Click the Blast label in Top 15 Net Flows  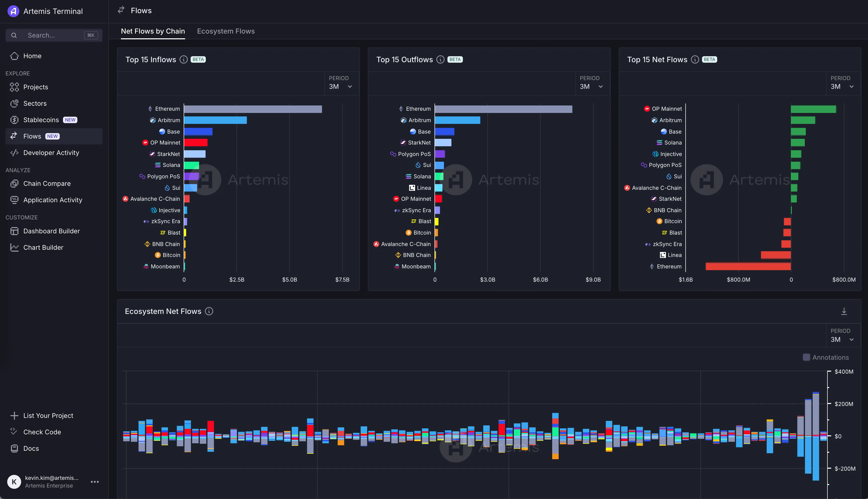coord(676,233)
